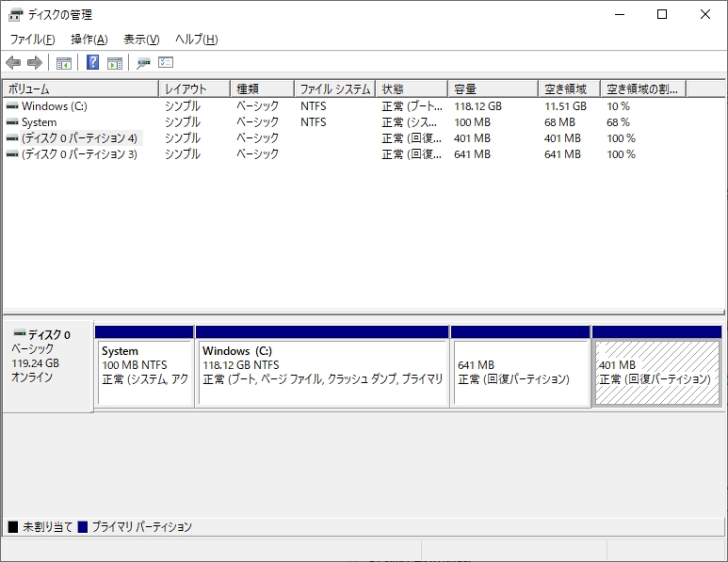Select the System 100 MB NTFS partition block
728x562 pixels.
[x=144, y=366]
